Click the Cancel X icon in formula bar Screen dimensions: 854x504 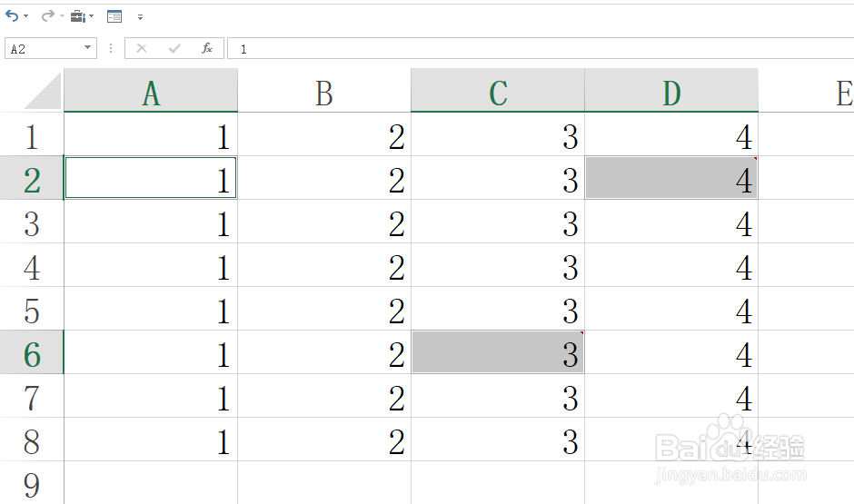point(142,48)
